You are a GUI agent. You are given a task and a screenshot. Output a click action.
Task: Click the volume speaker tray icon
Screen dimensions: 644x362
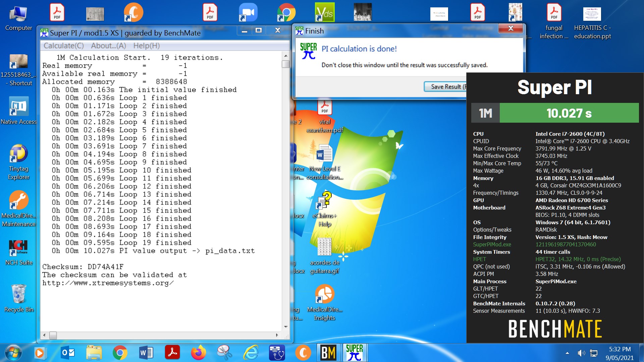pyautogui.click(x=581, y=353)
